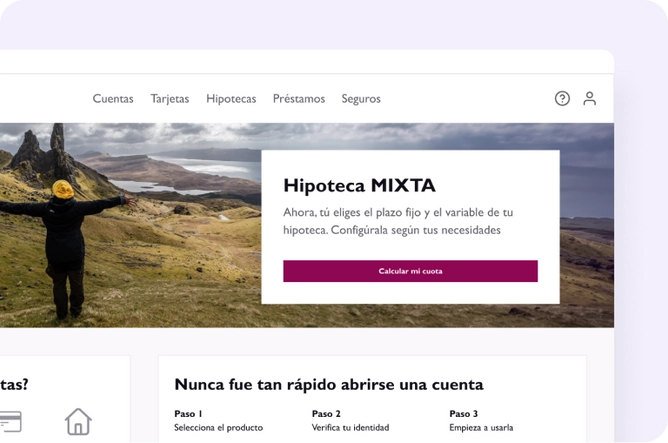The image size is (668, 443).
Task: Click the Nunca fue tan rápido heading
Action: 329,384
